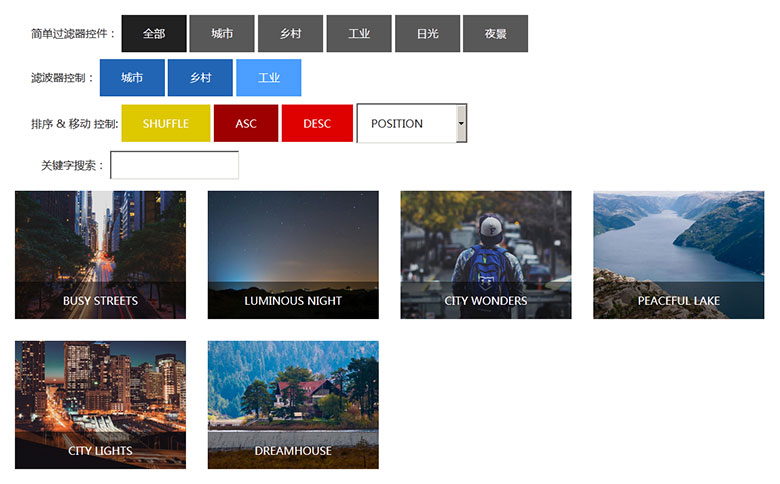The image size is (780, 484).
Task: Show only 夜景 images
Action: point(495,34)
